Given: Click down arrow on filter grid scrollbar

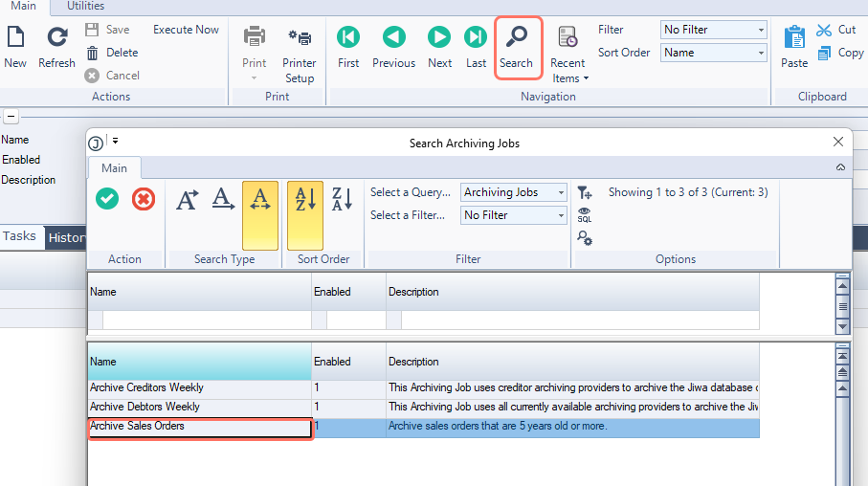Looking at the screenshot, I should (842, 326).
